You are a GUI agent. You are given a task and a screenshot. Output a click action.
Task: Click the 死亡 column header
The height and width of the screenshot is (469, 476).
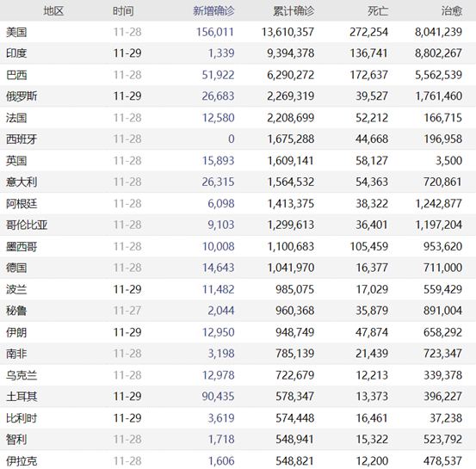pos(378,11)
